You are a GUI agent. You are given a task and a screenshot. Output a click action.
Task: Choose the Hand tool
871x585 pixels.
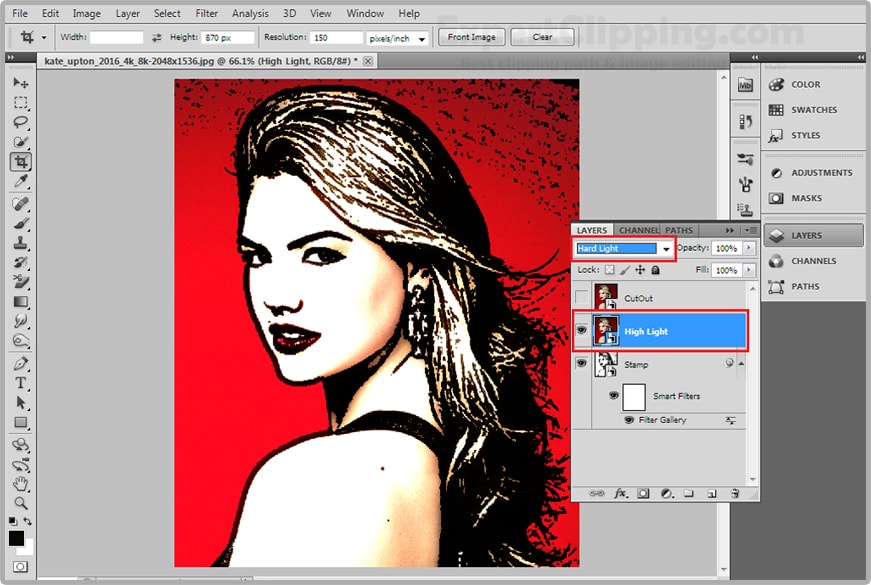point(20,483)
